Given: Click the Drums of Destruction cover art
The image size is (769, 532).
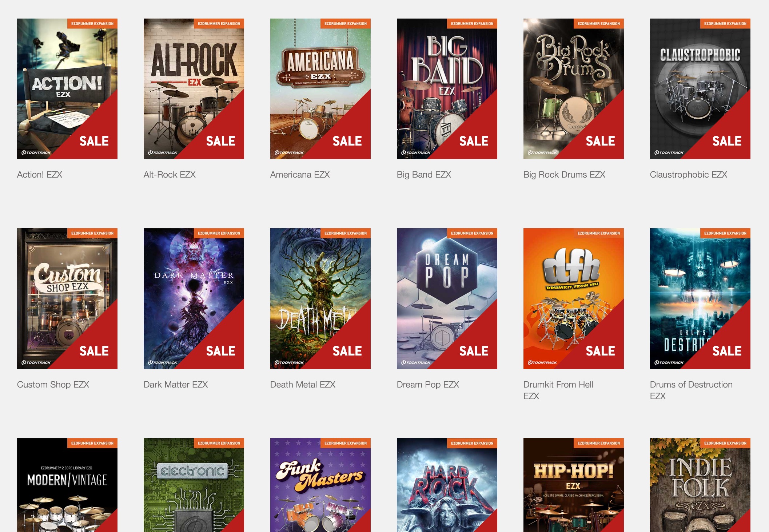Looking at the screenshot, I should 700,298.
